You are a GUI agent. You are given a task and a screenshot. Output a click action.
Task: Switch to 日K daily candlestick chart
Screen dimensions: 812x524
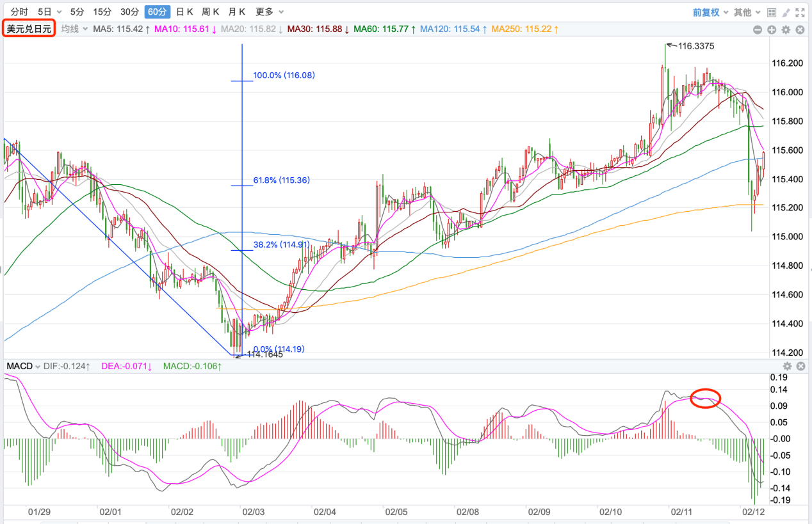[x=184, y=12]
